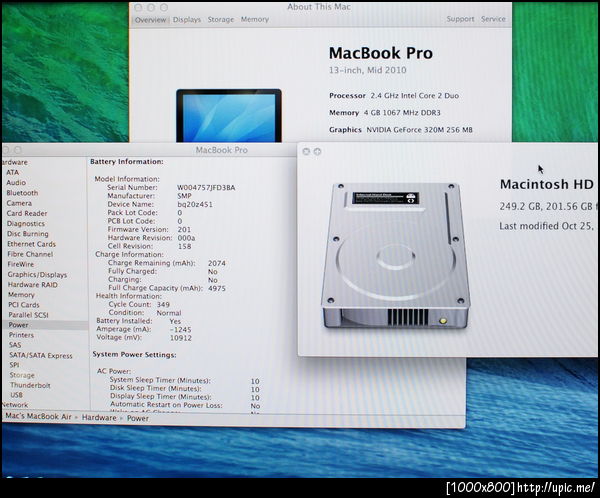Select the Network category in the sidebar

coord(15,405)
